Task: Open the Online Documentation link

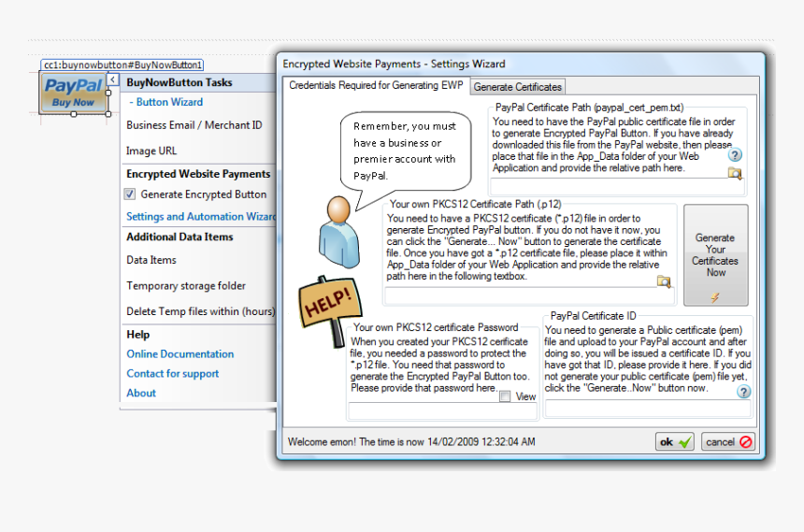Action: 180,354
